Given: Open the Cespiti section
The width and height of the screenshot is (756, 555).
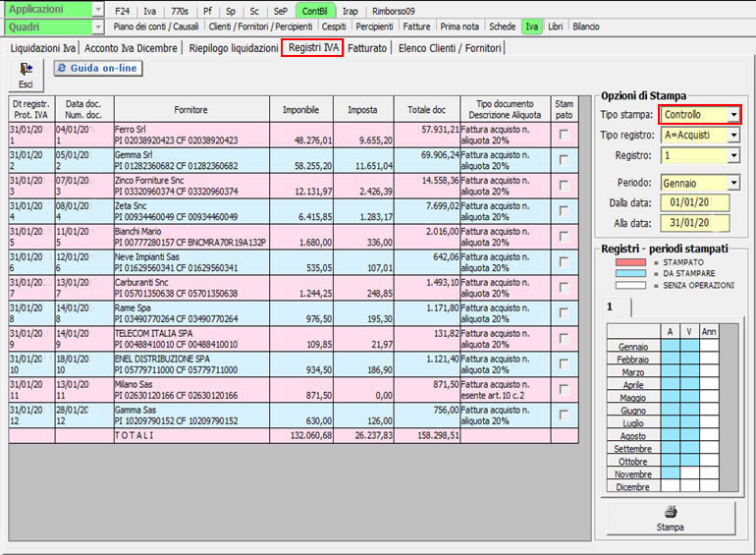Looking at the screenshot, I should [334, 27].
